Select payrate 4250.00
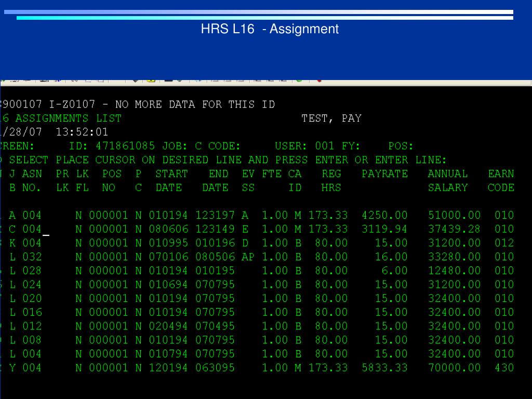Screen dimensions: 532x399 (384, 215)
